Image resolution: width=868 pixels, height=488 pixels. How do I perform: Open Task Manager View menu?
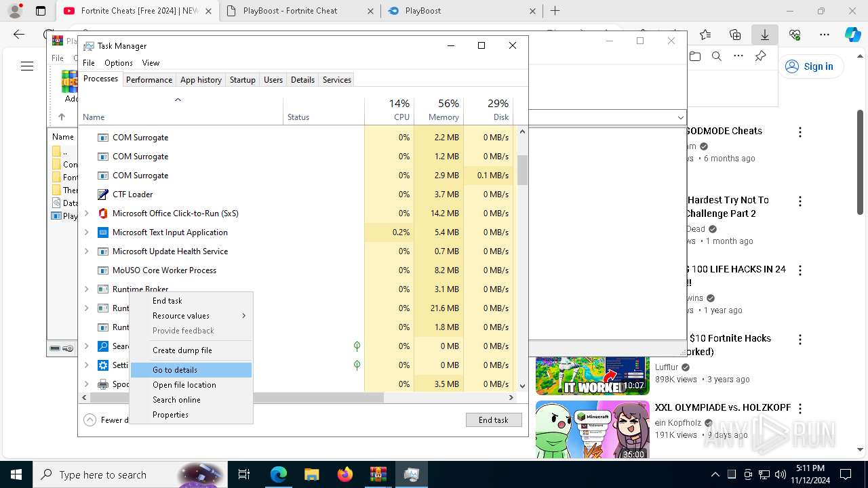coord(151,62)
